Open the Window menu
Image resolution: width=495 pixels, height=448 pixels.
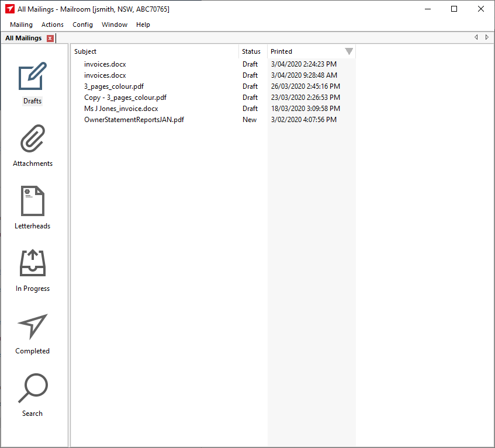coord(115,25)
